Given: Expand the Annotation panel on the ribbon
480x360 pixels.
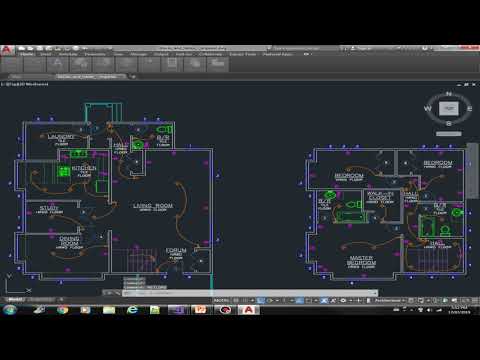Looking at the screenshot, I should (x=57, y=64).
